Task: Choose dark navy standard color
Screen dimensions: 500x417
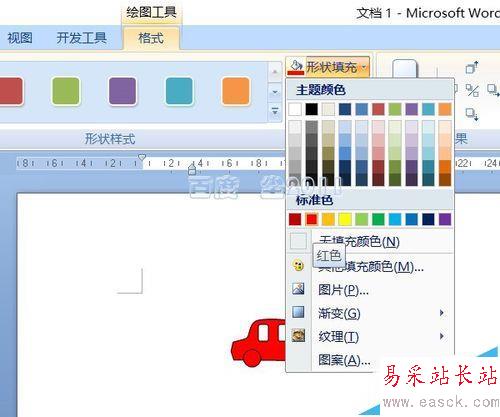Action: [428, 219]
